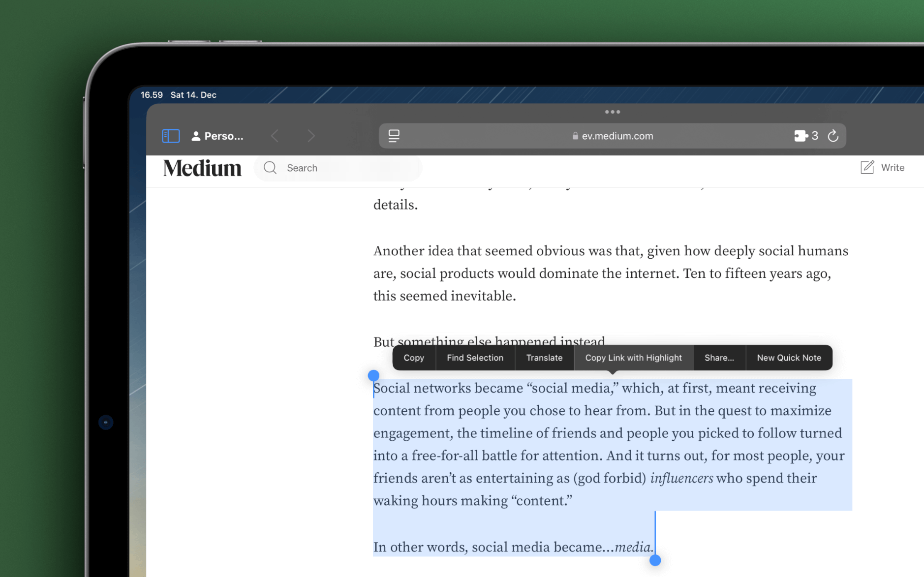Click the Medium logo
The height and width of the screenshot is (577, 924).
point(202,168)
